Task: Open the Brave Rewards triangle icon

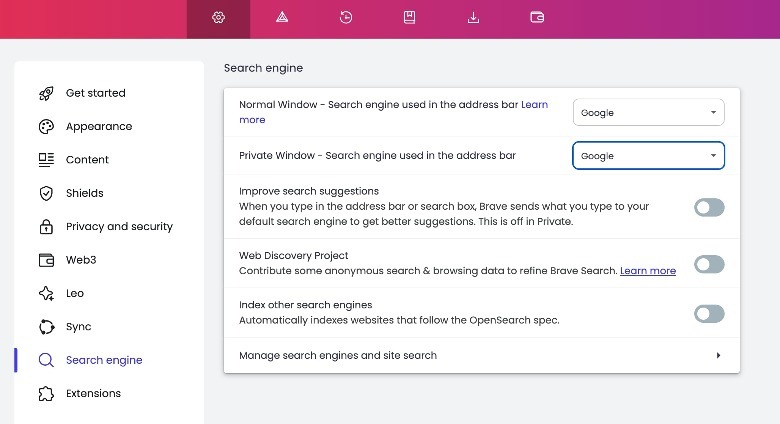Action: pyautogui.click(x=282, y=18)
